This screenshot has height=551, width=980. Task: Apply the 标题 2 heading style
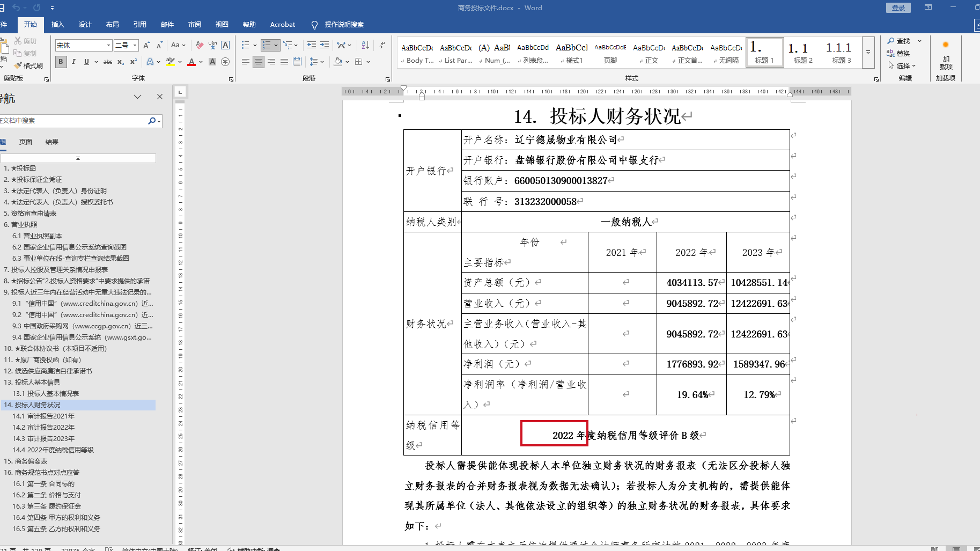(x=803, y=53)
